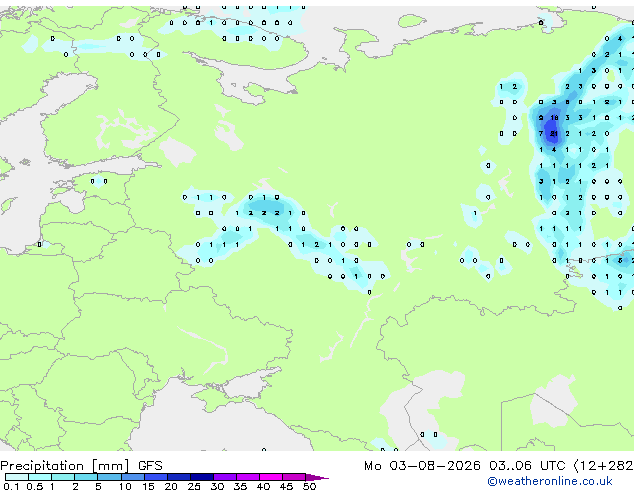634x490 pixels.
Task: Click the "Precipitation [mm]" title text
Action: (65, 466)
